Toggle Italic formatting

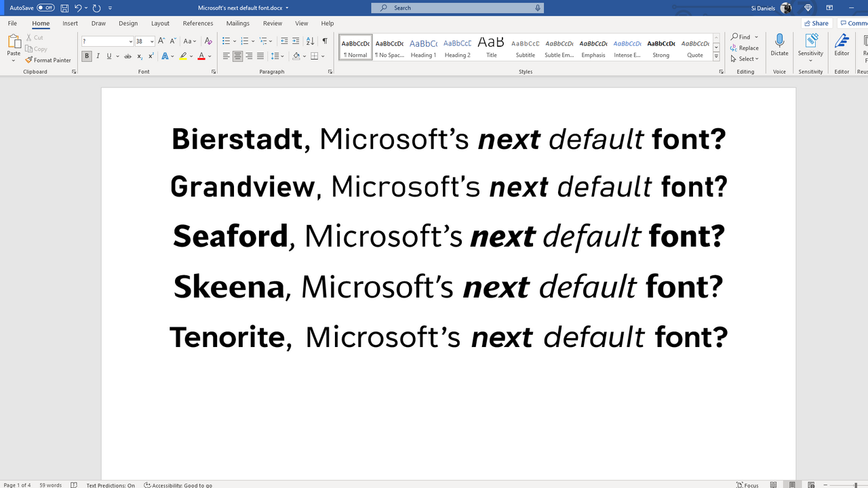click(x=98, y=56)
